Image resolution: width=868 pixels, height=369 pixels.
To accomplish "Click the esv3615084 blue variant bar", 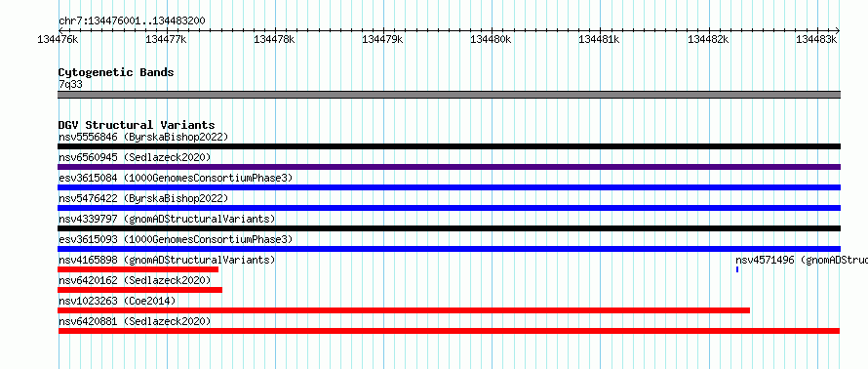I will [449, 187].
